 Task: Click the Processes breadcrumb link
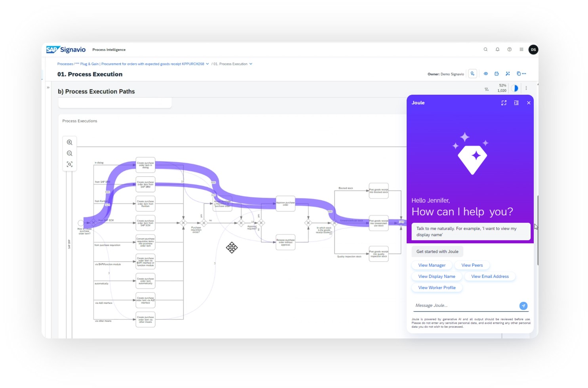pyautogui.click(x=65, y=64)
